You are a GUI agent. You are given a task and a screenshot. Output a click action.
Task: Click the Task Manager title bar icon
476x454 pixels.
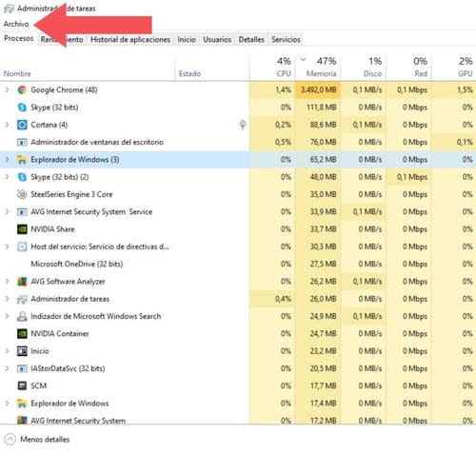[9, 9]
